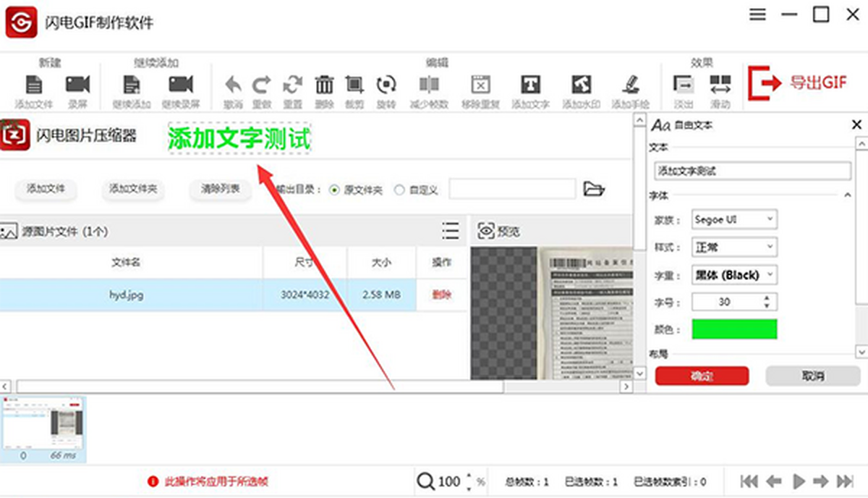Open the green 颜色 color swatch

pos(733,329)
